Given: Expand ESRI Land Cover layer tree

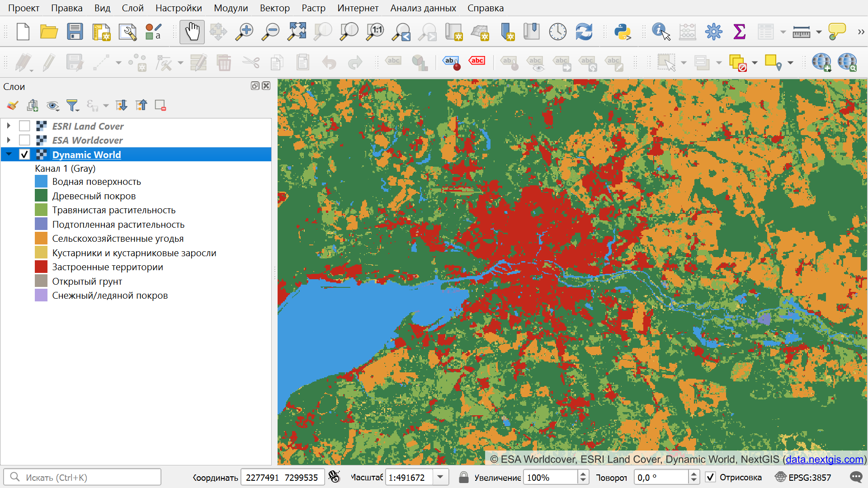Looking at the screenshot, I should tap(9, 126).
